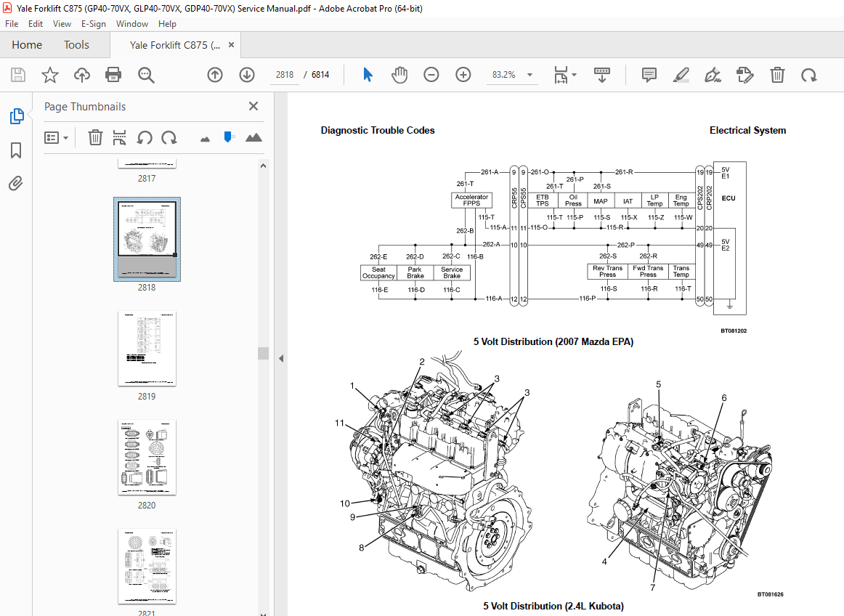Click the stamp tool icon
The image size is (844, 616).
click(x=745, y=75)
